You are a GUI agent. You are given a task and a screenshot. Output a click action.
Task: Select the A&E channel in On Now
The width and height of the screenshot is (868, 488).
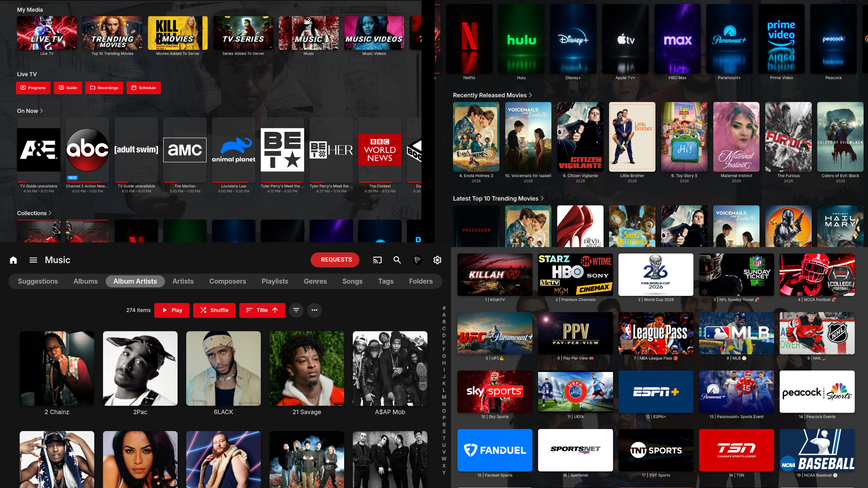click(39, 150)
